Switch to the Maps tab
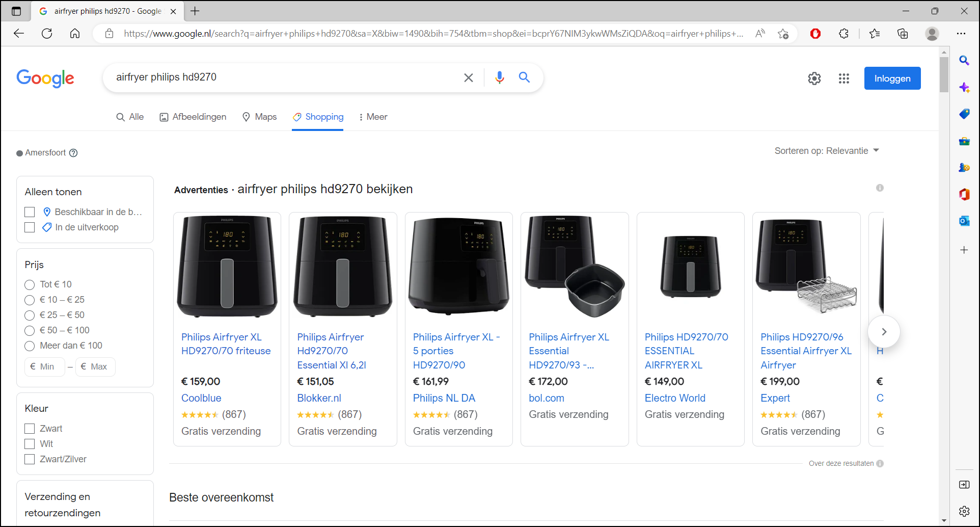980x527 pixels. [259, 117]
